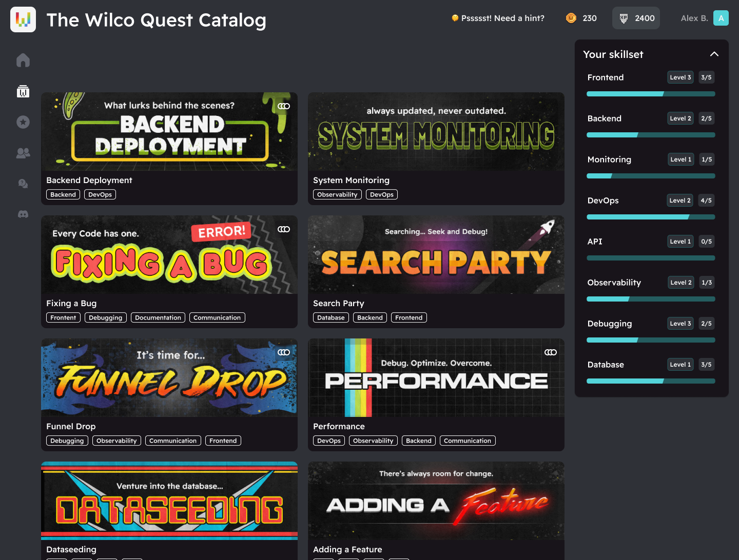Select the Frontend tag on Search Party
The image size is (739, 560).
pyautogui.click(x=409, y=317)
